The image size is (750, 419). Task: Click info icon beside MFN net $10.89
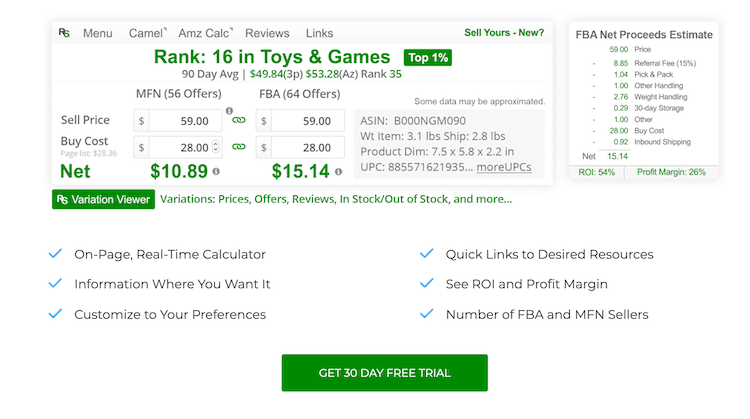coord(215,173)
